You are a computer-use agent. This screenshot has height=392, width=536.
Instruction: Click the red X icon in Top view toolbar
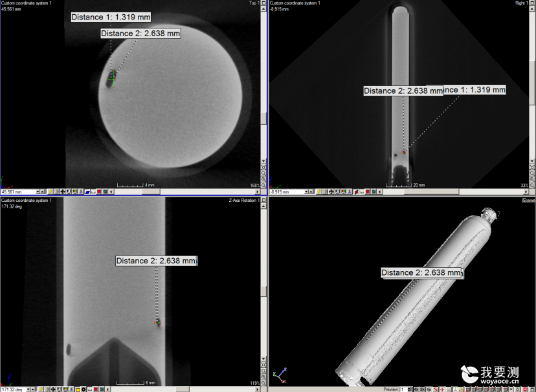[99, 192]
